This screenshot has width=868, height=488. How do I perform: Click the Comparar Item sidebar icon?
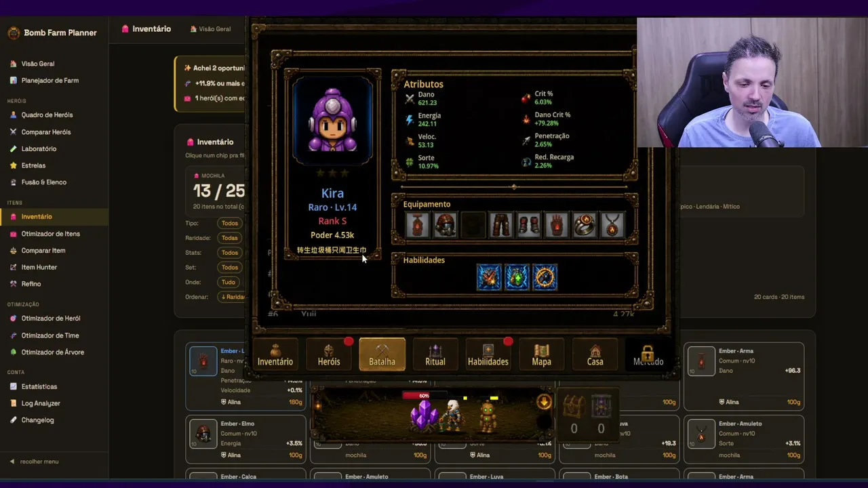pos(14,251)
